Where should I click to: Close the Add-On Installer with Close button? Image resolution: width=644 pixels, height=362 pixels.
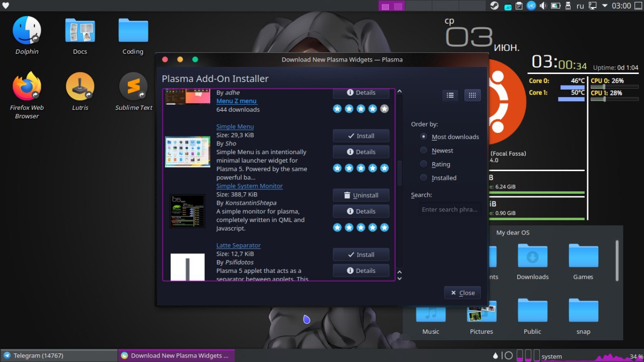pos(462,293)
